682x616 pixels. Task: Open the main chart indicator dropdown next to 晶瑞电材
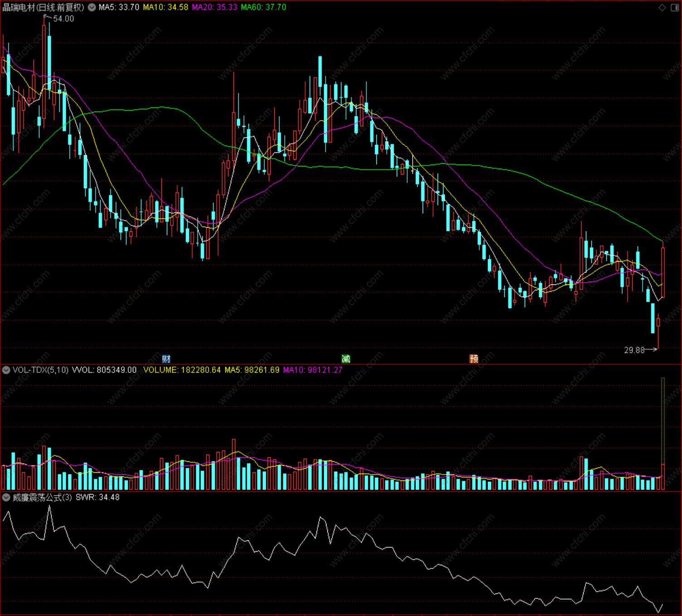(92, 7)
